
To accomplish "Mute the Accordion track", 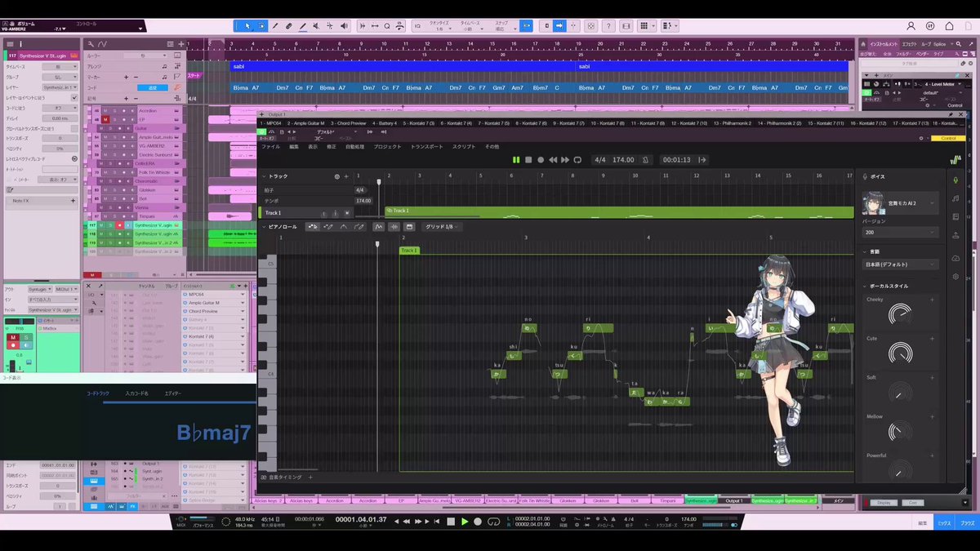I will pyautogui.click(x=105, y=111).
